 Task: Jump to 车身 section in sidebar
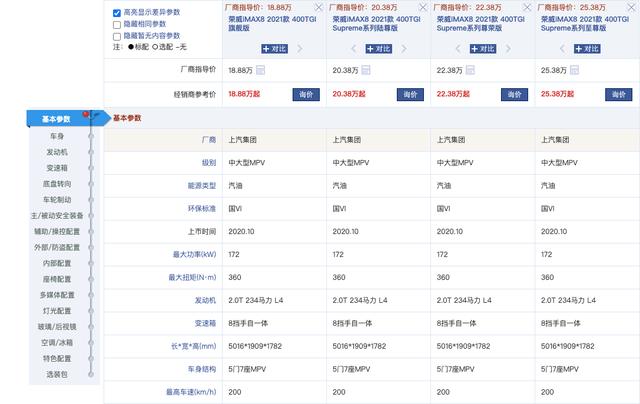point(57,136)
